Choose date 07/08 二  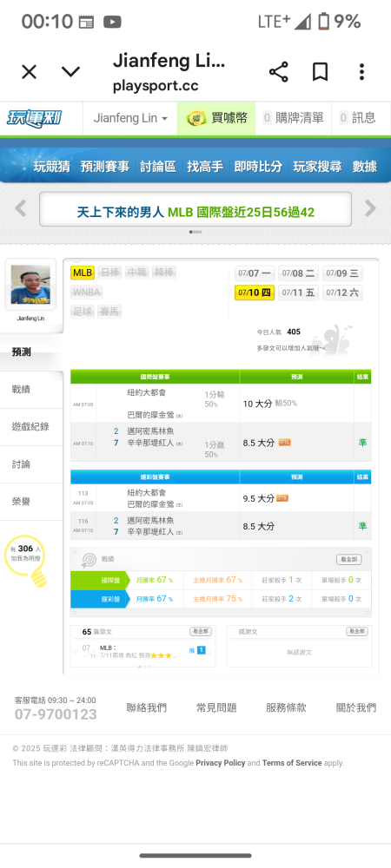pos(298,273)
